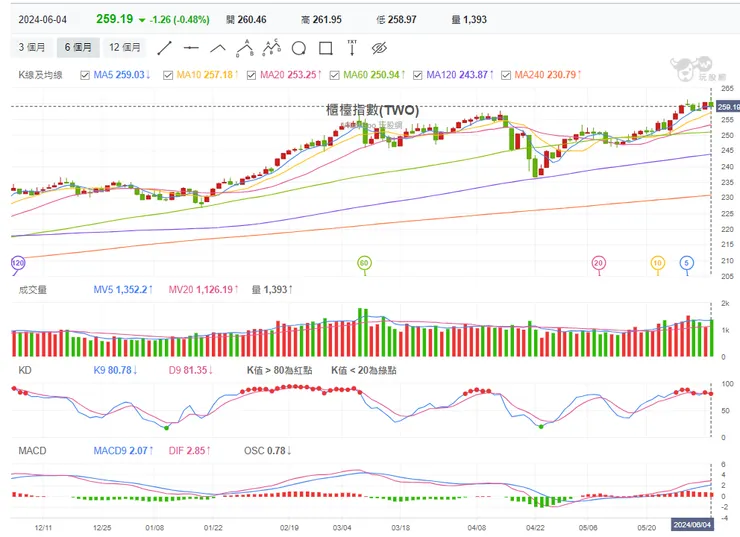Click the pink 20 marker on chart

click(598, 262)
